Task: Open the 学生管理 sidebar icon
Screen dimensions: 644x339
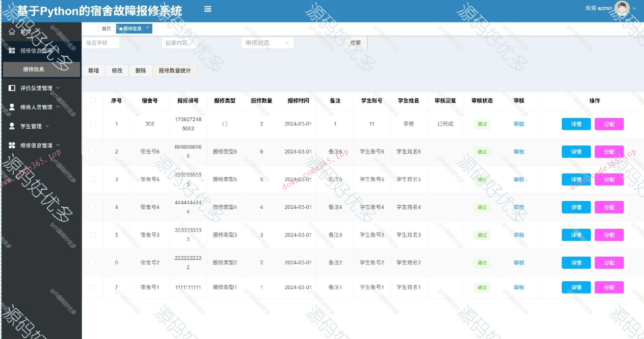Action: tap(12, 126)
